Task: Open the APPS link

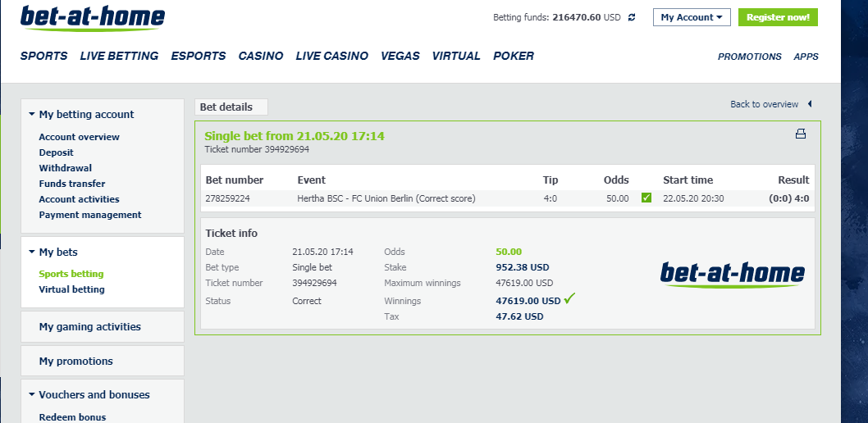Action: 806,57
